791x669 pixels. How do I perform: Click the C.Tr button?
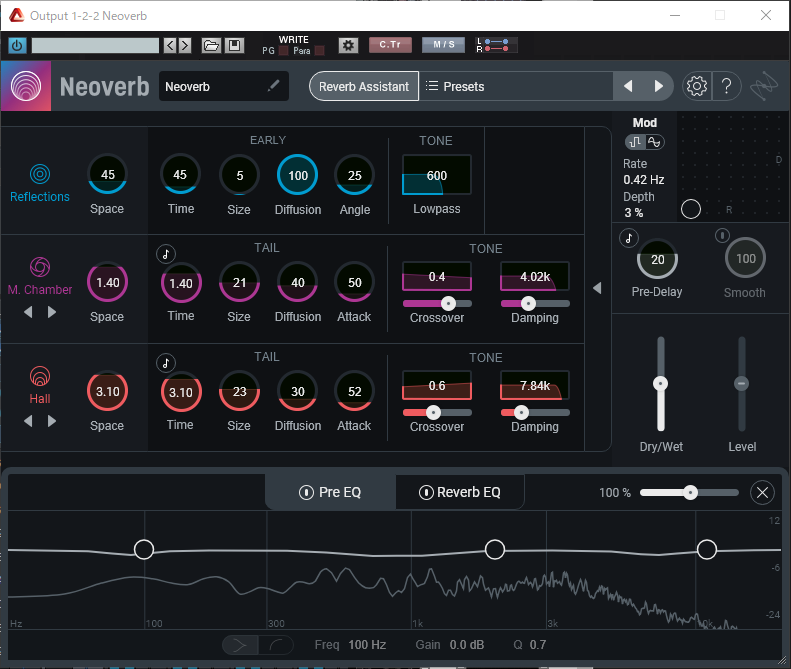tap(390, 45)
